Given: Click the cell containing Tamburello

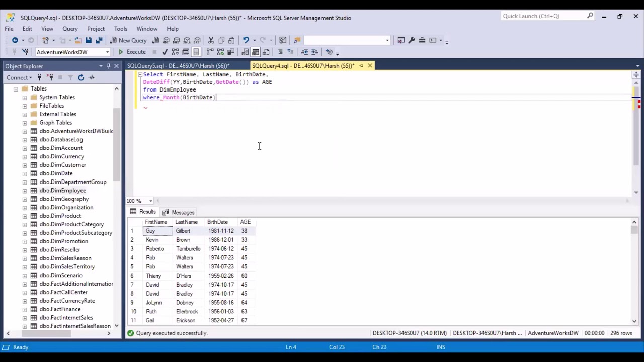Looking at the screenshot, I should coord(188,249).
